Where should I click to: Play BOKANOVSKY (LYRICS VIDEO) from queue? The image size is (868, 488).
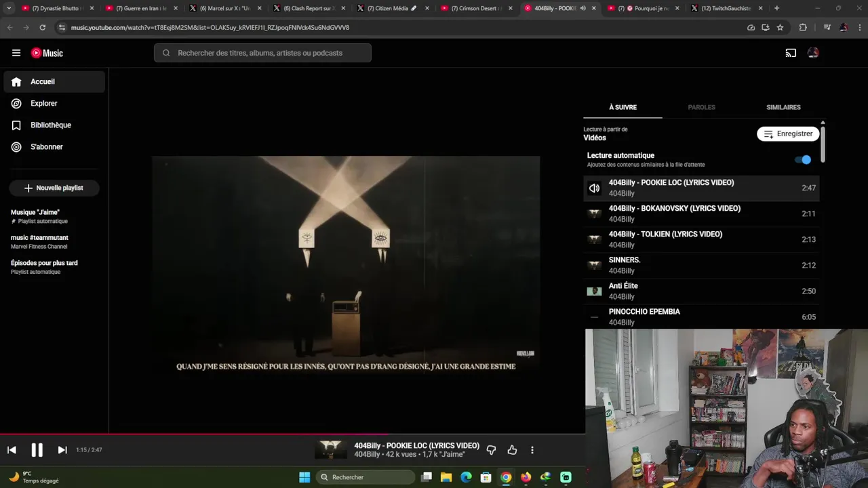click(701, 213)
